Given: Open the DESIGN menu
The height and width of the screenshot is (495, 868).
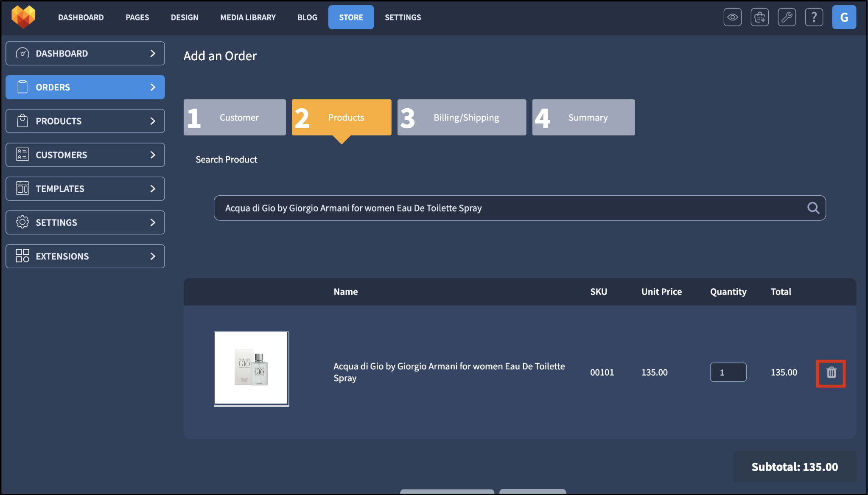Looking at the screenshot, I should click(185, 17).
